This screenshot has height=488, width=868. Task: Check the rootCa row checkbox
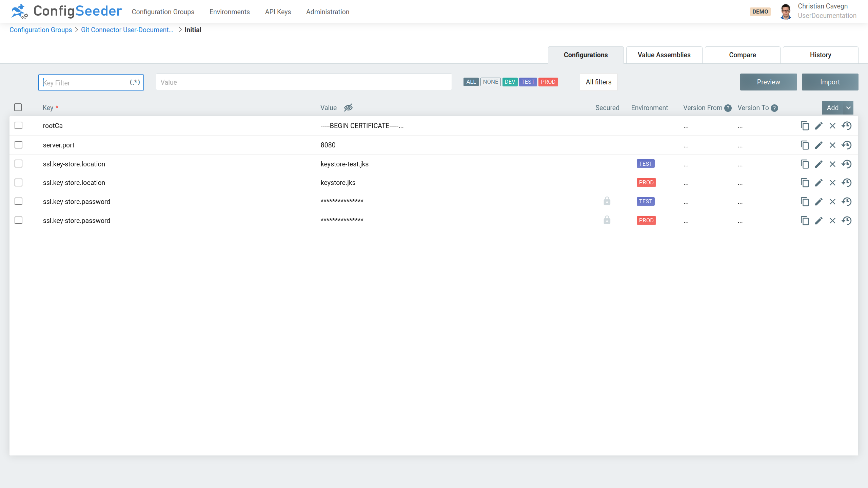point(19,126)
